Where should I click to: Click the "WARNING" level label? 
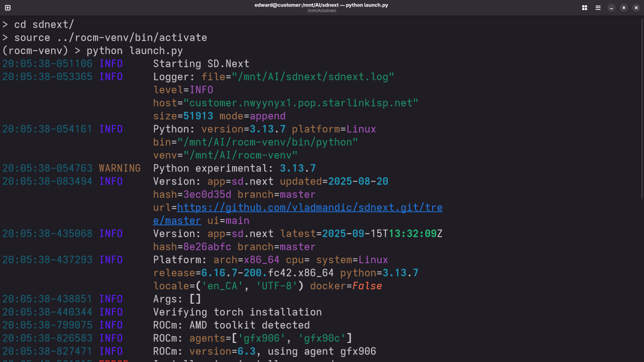120,168
